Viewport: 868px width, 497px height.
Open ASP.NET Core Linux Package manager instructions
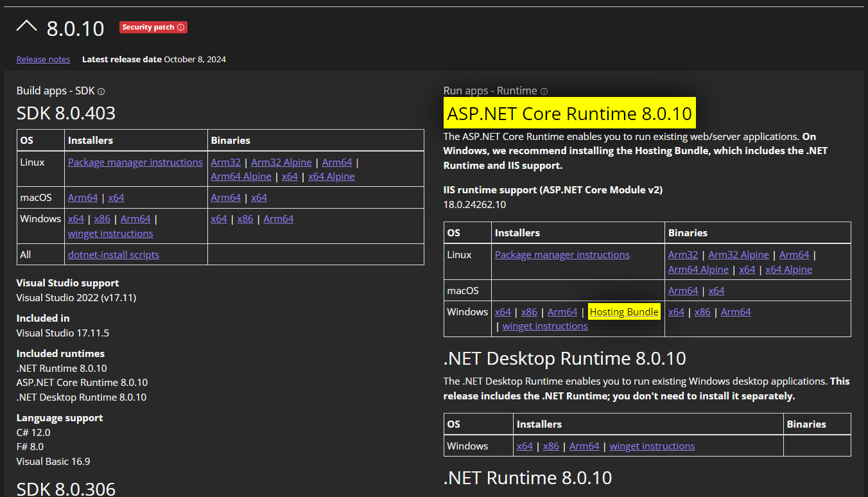click(x=562, y=255)
